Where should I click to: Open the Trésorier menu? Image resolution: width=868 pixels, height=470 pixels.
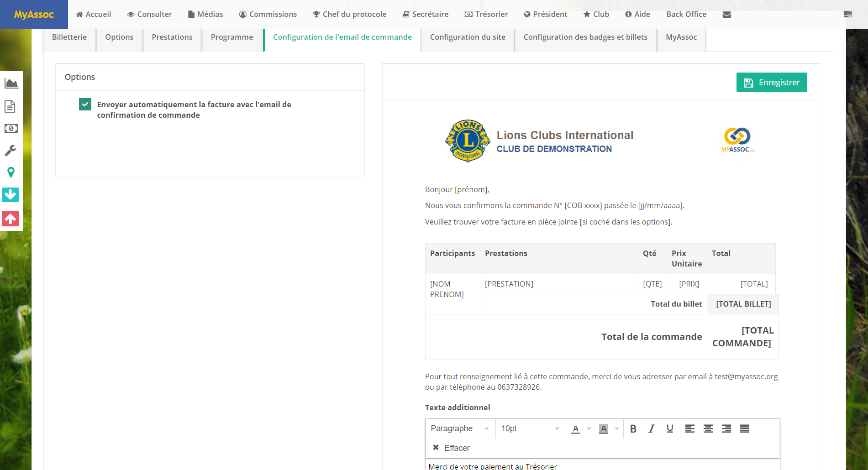click(486, 14)
